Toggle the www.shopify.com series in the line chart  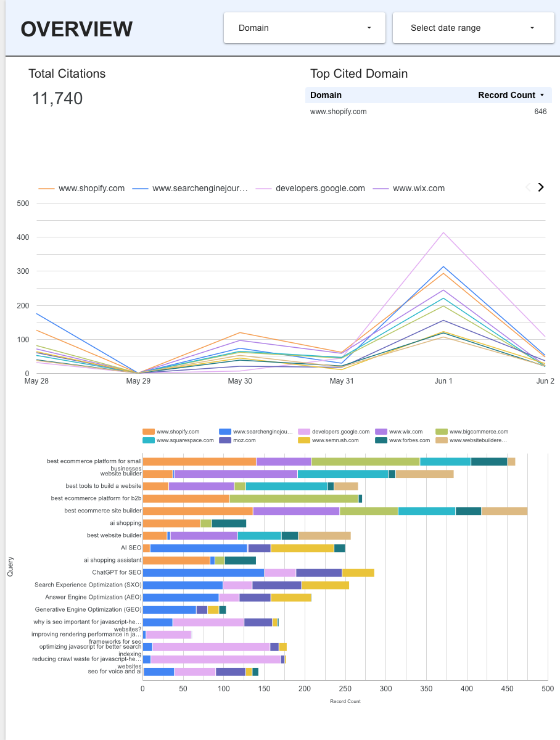pyautogui.click(x=83, y=188)
